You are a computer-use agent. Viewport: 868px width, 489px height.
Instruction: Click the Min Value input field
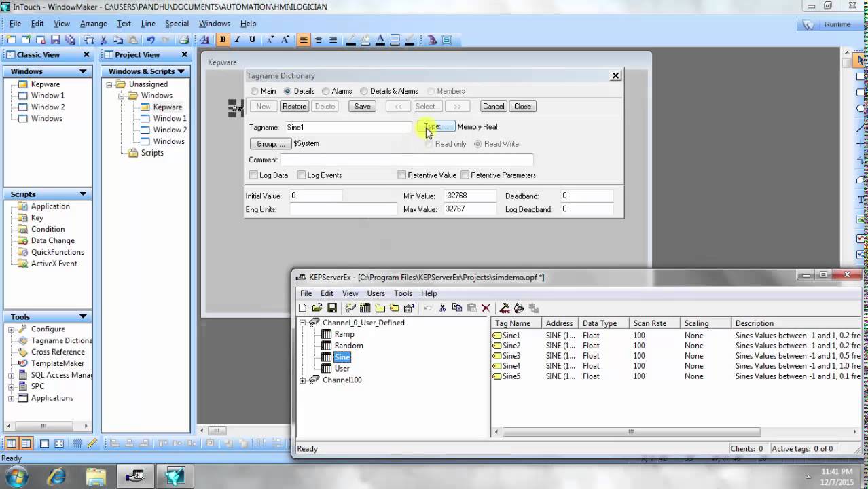coord(469,196)
